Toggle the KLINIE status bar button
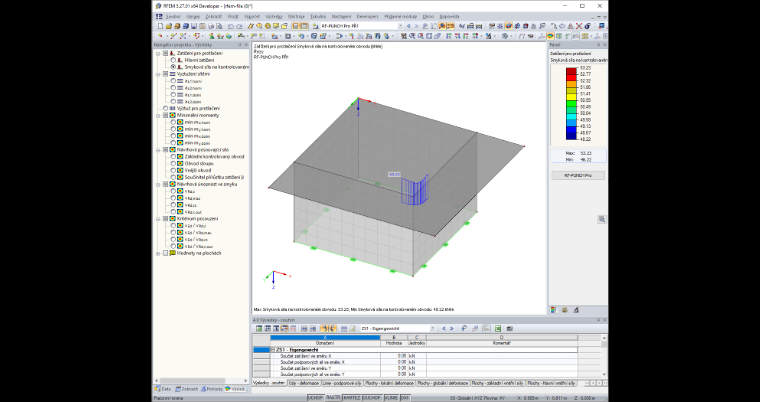The height and width of the screenshot is (402, 760). click(391, 398)
